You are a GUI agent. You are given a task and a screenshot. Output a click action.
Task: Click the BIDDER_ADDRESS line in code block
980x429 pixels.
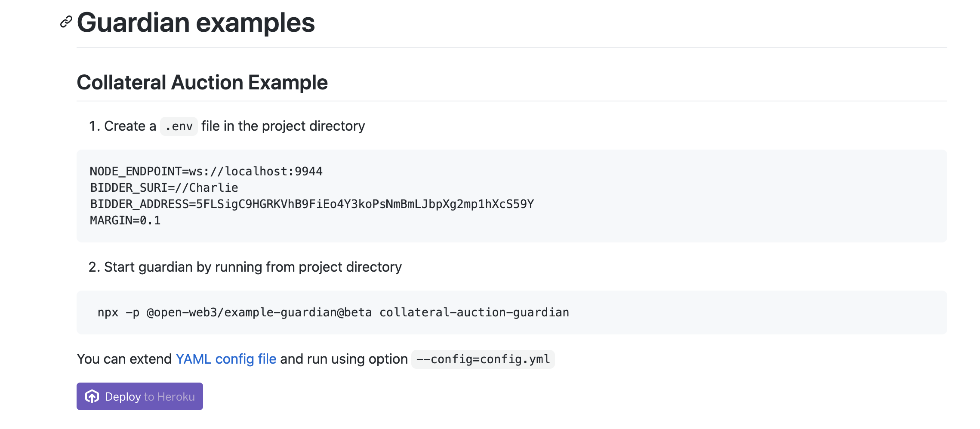[312, 204]
